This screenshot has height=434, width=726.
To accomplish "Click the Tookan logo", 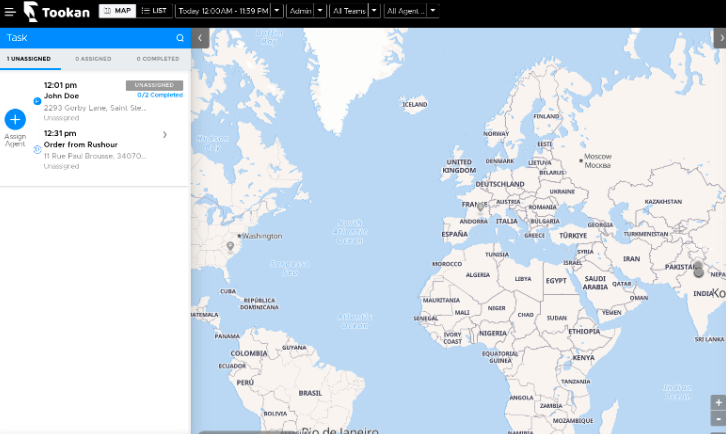I will click(57, 12).
